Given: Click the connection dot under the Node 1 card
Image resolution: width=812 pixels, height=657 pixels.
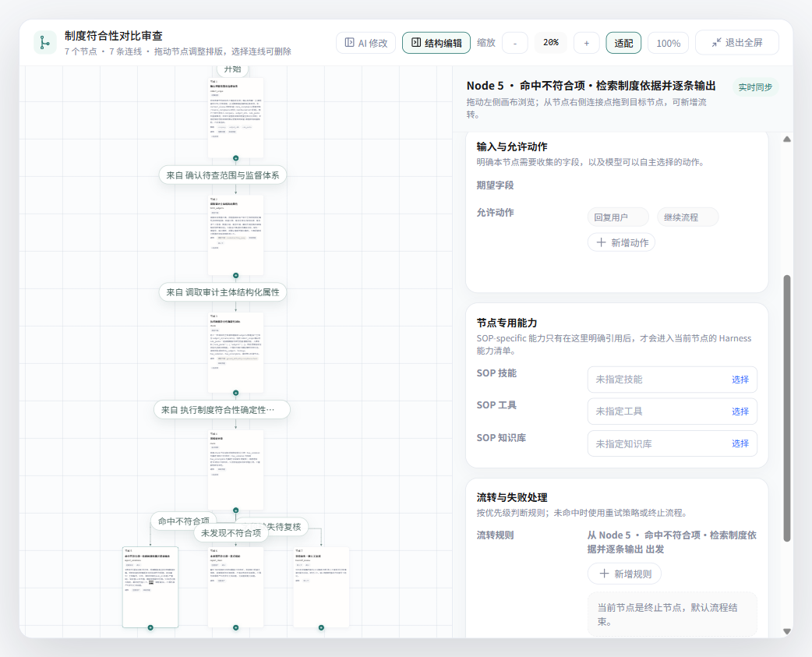Looking at the screenshot, I should (235, 158).
